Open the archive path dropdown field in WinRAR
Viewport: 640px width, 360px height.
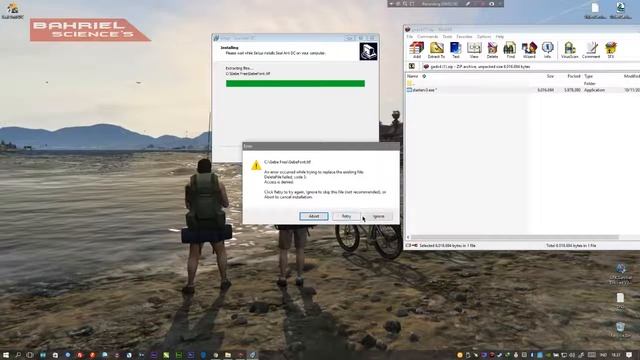click(x=531, y=66)
